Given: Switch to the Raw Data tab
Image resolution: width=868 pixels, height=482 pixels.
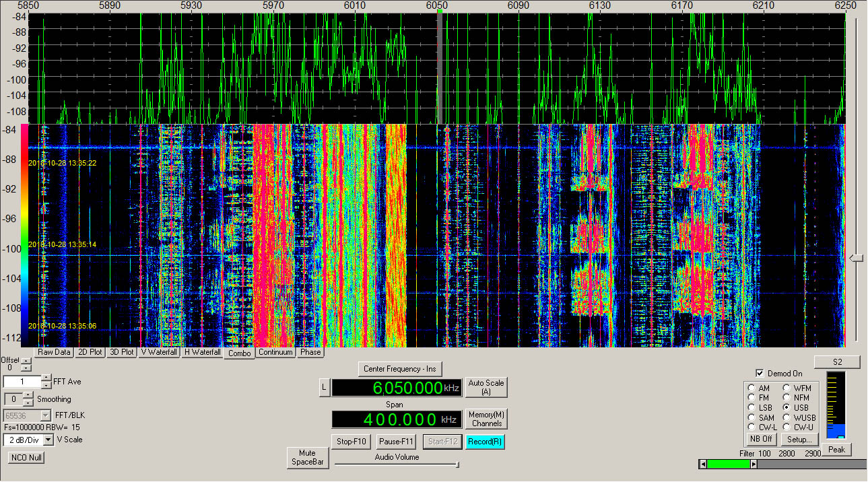Looking at the screenshot, I should tap(54, 352).
